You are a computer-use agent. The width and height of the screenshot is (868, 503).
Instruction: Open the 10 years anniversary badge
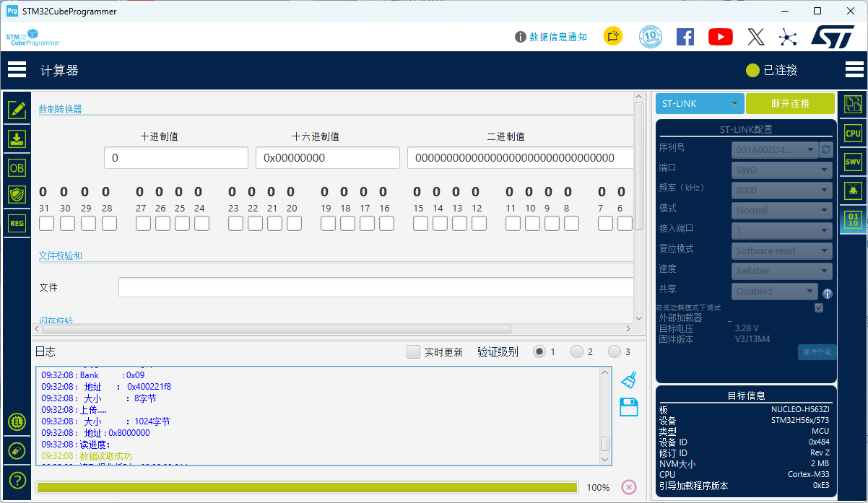[651, 37]
